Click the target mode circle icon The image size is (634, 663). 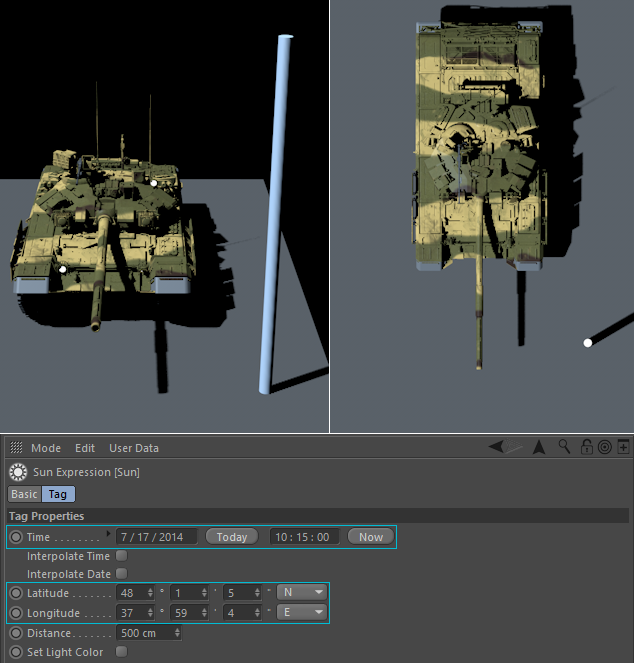(x=604, y=447)
